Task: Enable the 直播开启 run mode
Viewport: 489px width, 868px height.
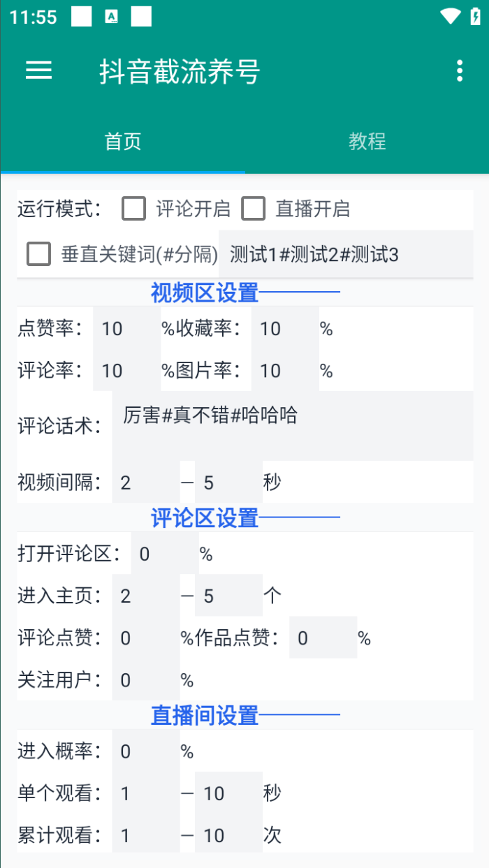Action: (x=253, y=209)
